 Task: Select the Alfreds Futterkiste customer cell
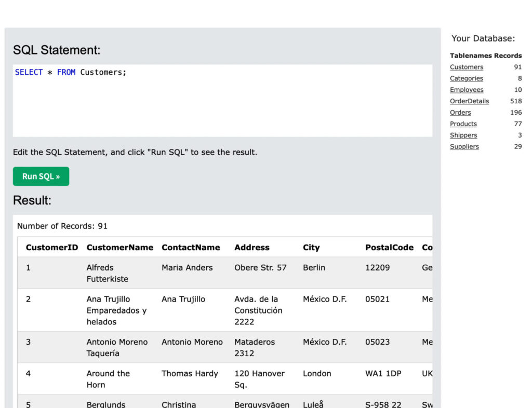[x=107, y=273]
